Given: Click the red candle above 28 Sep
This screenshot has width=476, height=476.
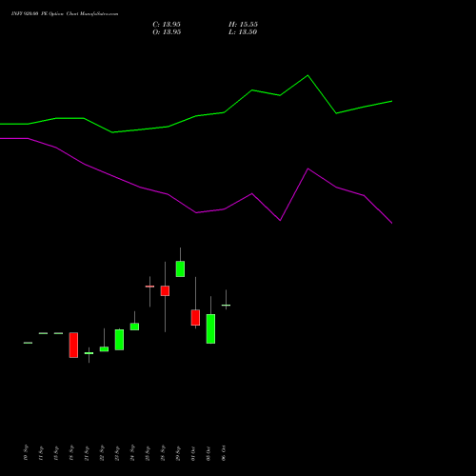Looking at the screenshot, I should pos(165,290).
